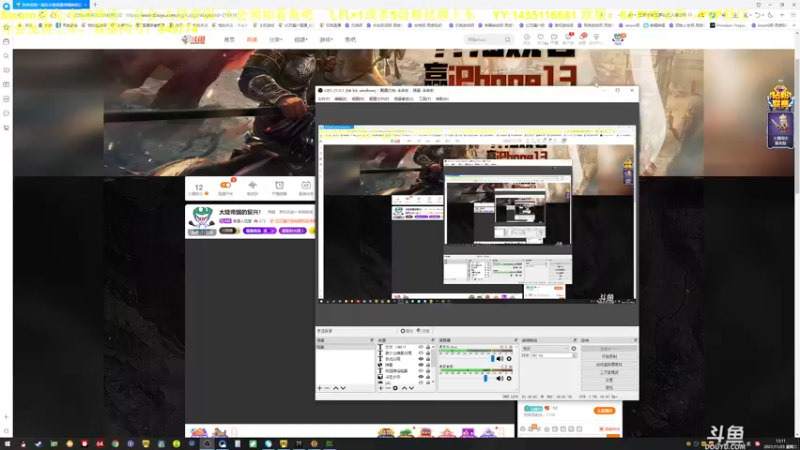
Task: Move scene up in OBS Scenes panel
Action: (x=336, y=388)
